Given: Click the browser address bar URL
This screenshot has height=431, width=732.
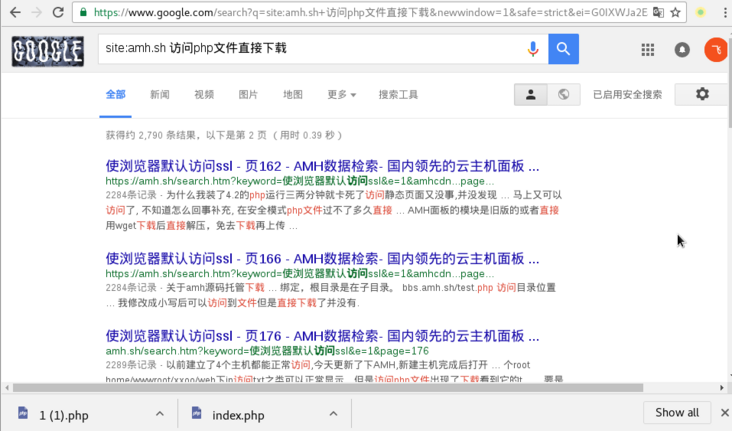Looking at the screenshot, I should coord(371,13).
